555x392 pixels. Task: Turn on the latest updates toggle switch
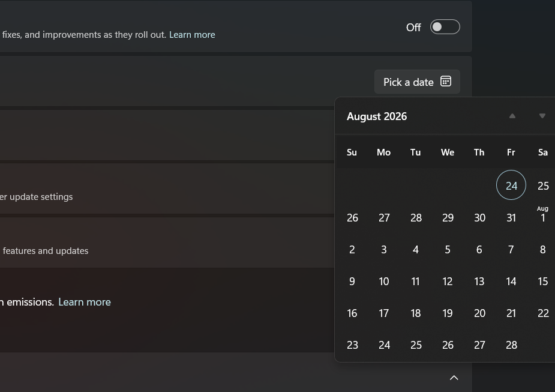445,27
